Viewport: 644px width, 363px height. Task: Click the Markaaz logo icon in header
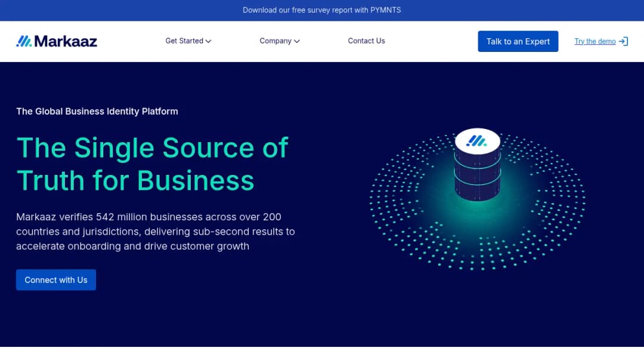24,41
